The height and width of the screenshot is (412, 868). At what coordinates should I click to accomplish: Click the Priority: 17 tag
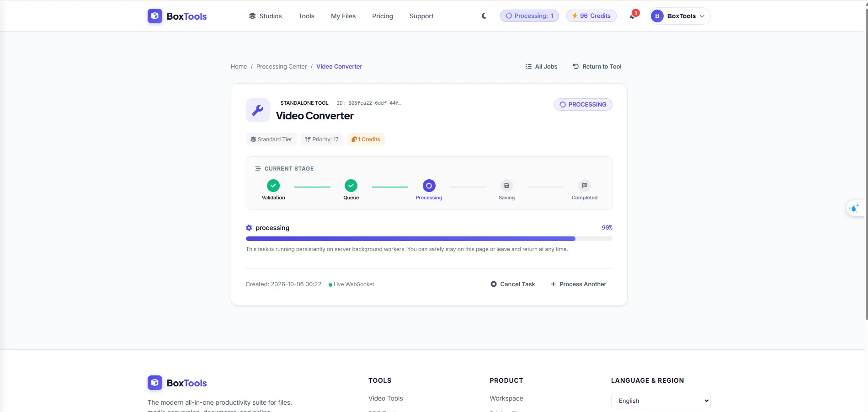click(x=322, y=139)
